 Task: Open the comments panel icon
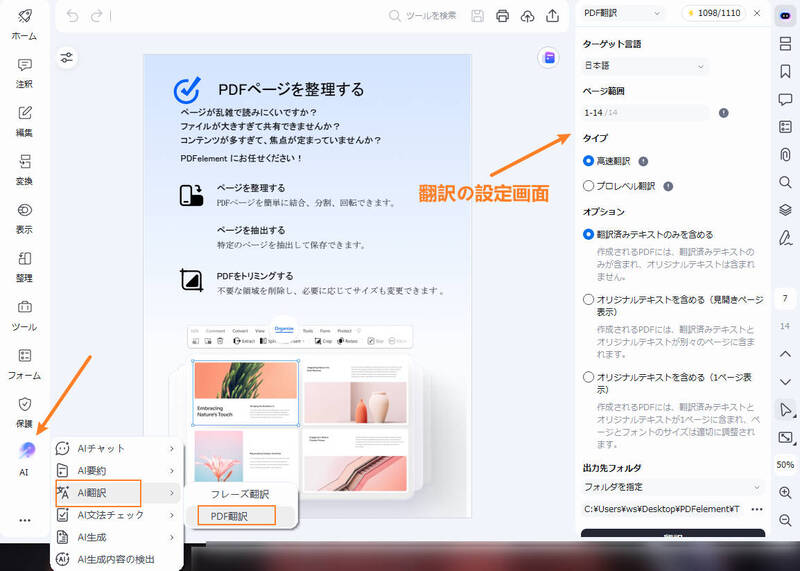pyautogui.click(x=785, y=99)
